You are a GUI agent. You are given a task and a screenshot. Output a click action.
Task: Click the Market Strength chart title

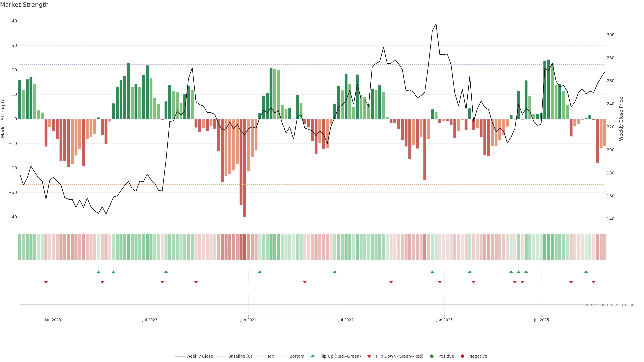click(24, 5)
